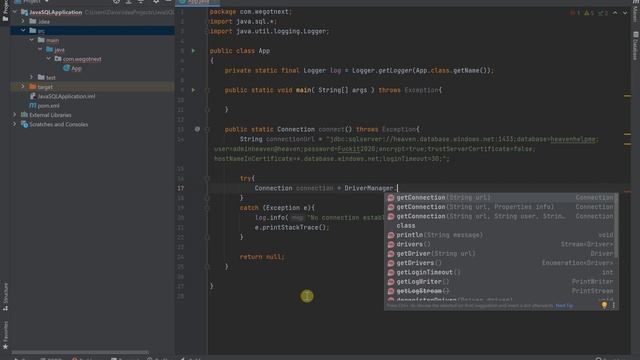The height and width of the screenshot is (360, 640).
Task: Choose drivers() completion suggestion
Action: click(x=500, y=244)
